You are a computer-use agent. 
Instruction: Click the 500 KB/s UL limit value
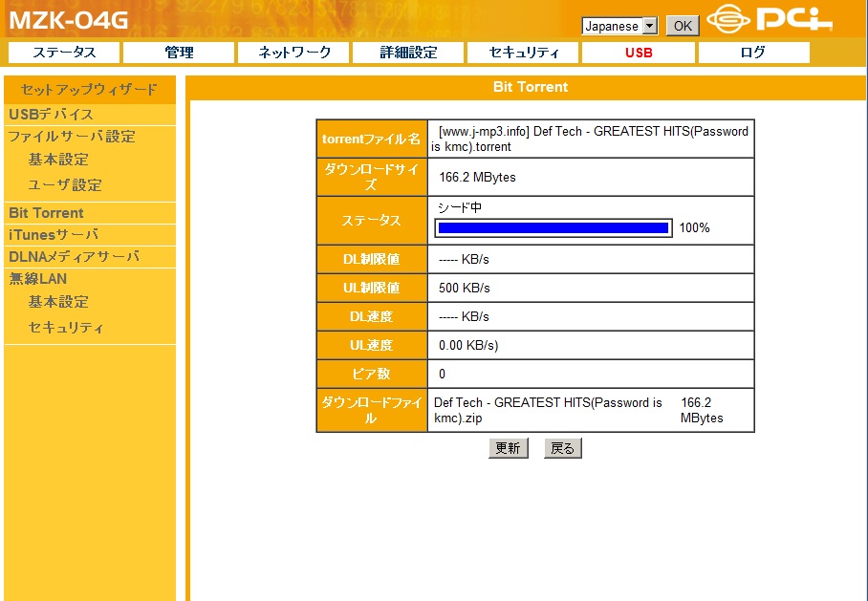pyautogui.click(x=464, y=289)
